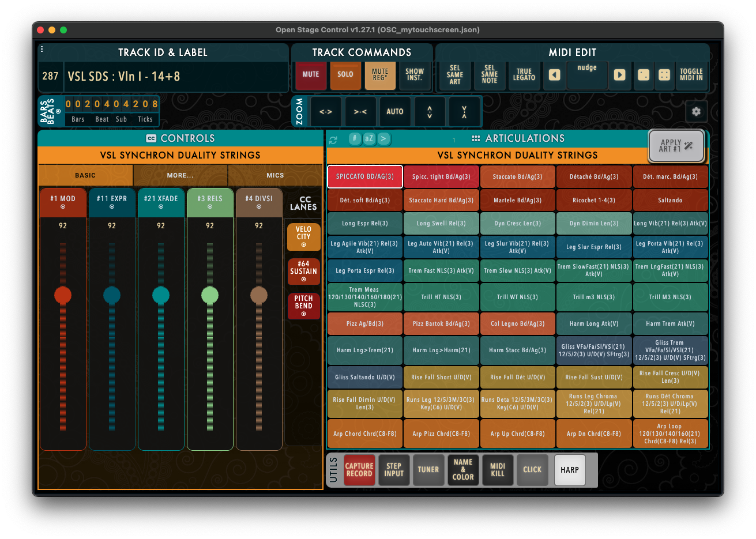Select Staccato Bd/Ag(3) articulation
Image resolution: width=756 pixels, height=539 pixels.
518,177
